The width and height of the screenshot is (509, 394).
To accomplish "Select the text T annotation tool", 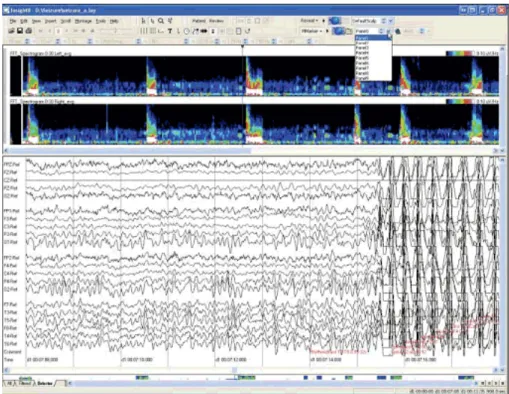I will tap(170, 31).
